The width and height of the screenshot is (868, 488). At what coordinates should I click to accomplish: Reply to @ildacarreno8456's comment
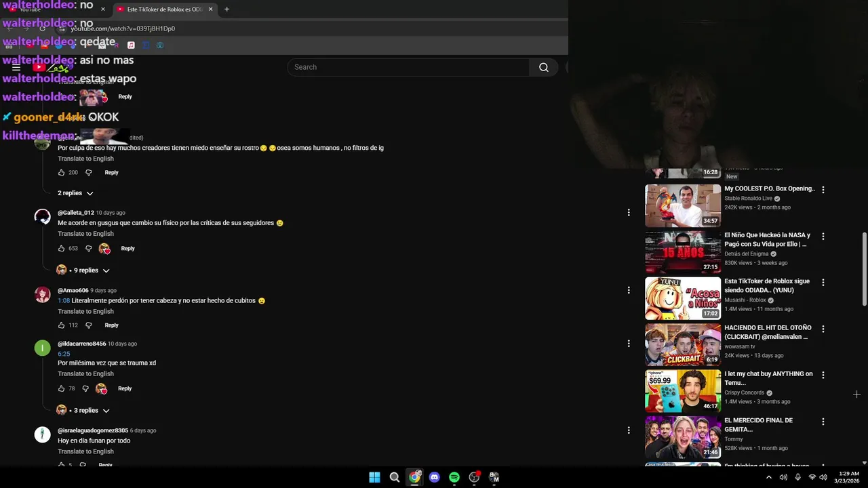tap(125, 389)
